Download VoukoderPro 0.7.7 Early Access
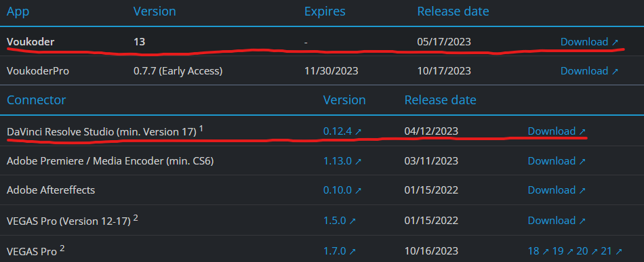 click(x=589, y=71)
